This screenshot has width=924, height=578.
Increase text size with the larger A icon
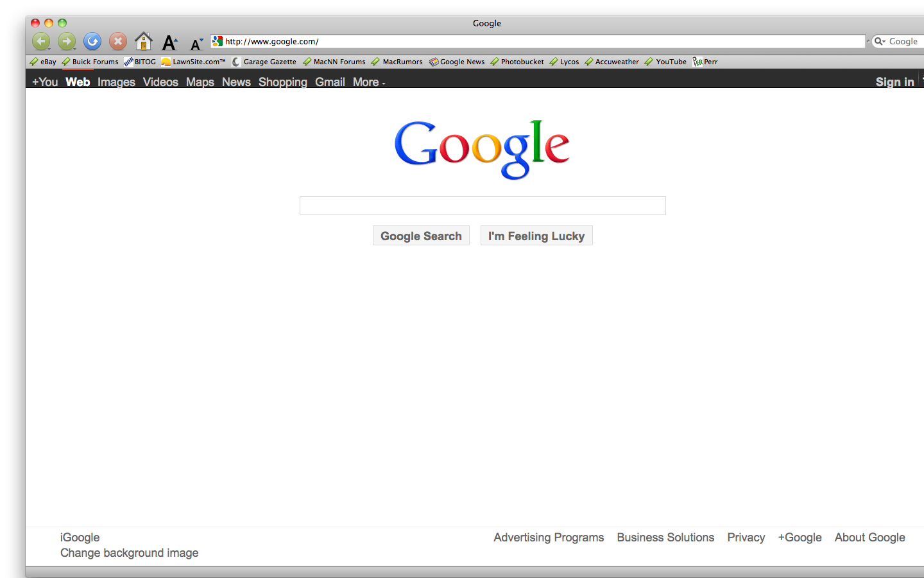169,42
